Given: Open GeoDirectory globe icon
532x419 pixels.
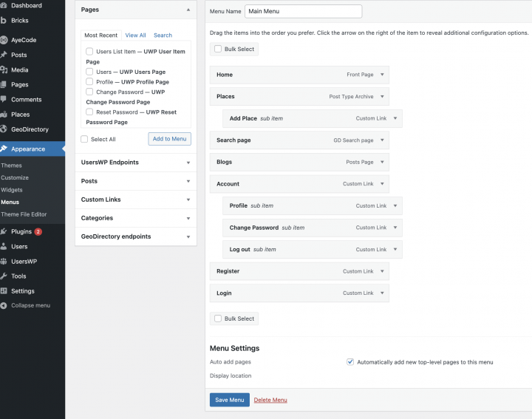Looking at the screenshot, I should point(4,129).
